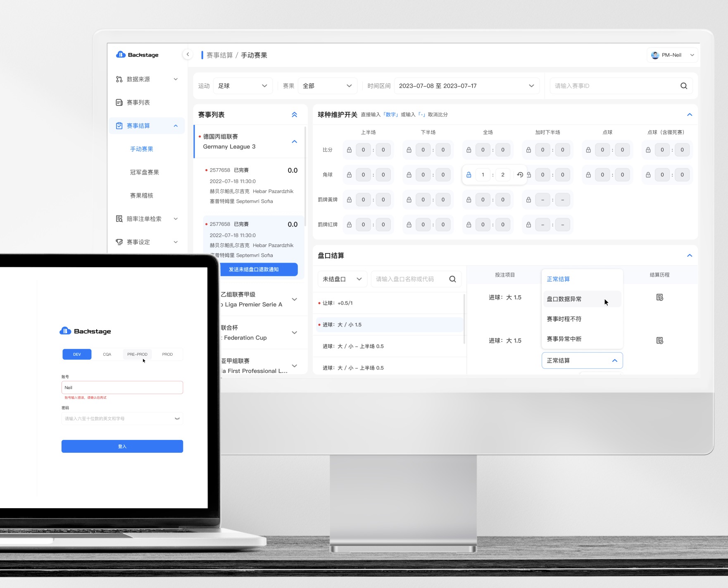Click search icon in 盘口 name search box
The height and width of the screenshot is (588, 728).
(x=452, y=279)
